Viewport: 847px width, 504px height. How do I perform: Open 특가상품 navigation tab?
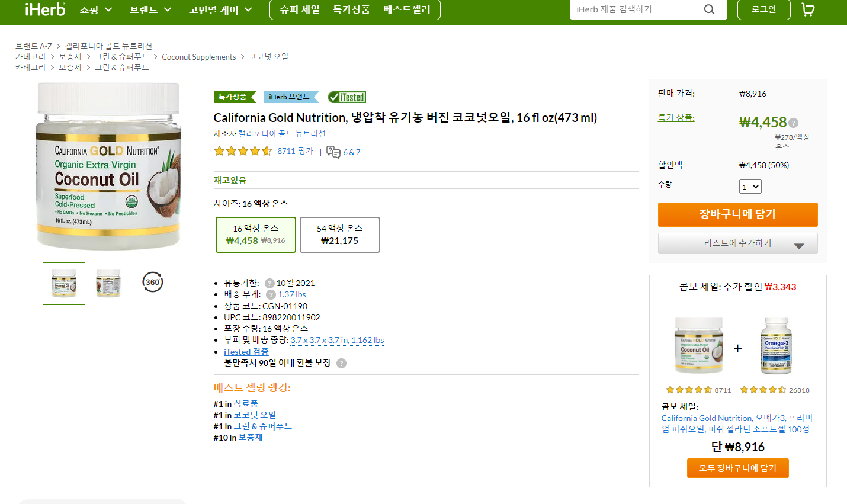point(351,9)
